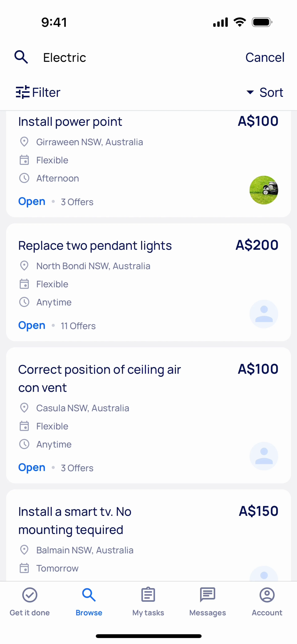The height and width of the screenshot is (644, 297).
Task: Expand the Sort dropdown
Action: [265, 92]
